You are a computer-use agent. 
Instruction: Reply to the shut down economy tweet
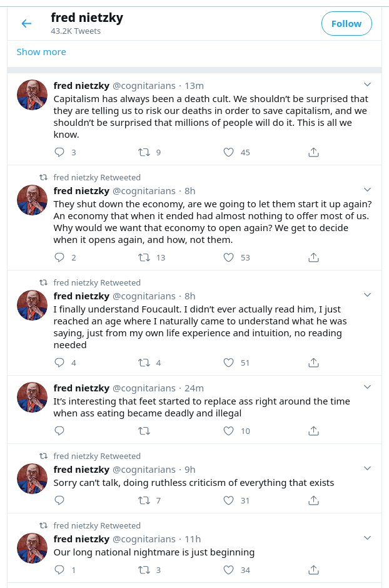(x=60, y=257)
